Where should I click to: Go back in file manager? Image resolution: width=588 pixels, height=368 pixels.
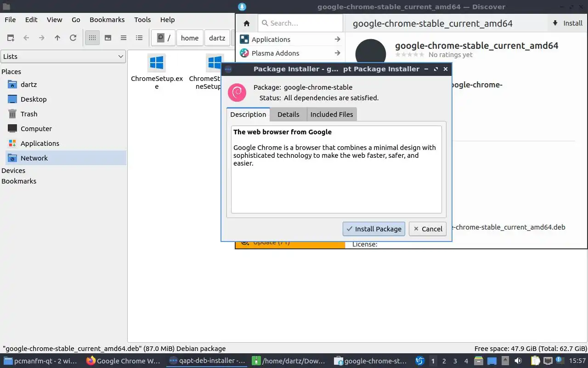click(26, 38)
